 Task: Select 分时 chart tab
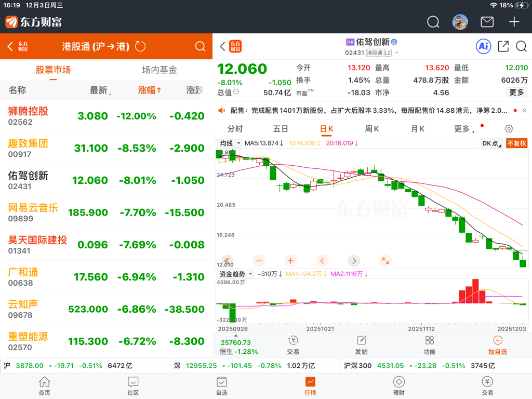tap(235, 129)
